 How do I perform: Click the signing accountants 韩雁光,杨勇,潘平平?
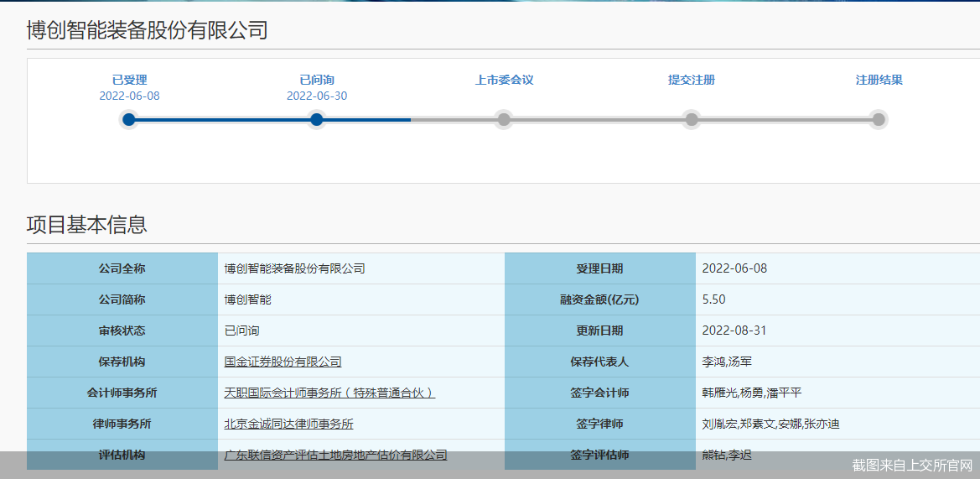[752, 393]
